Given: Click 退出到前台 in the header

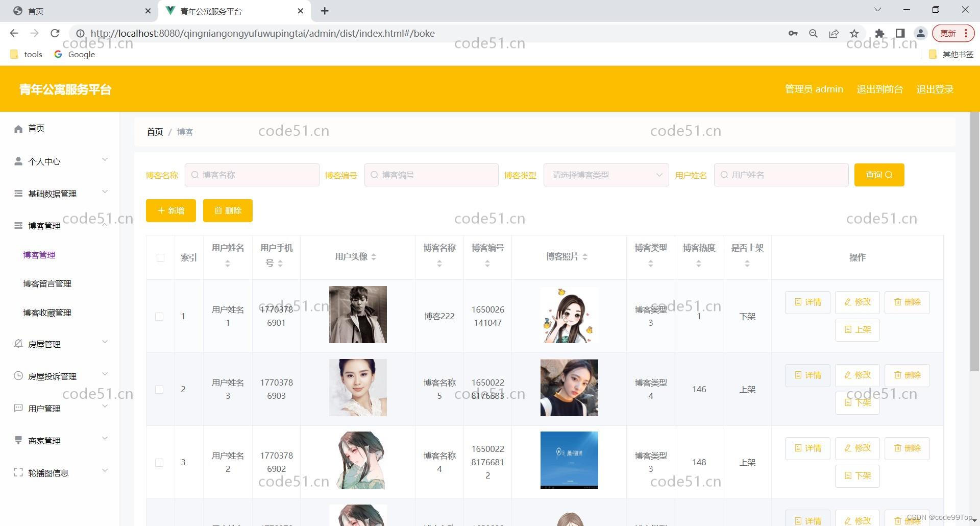Looking at the screenshot, I should click(x=880, y=89).
